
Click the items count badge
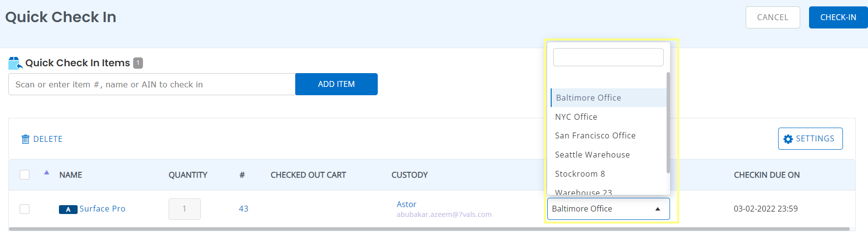138,63
